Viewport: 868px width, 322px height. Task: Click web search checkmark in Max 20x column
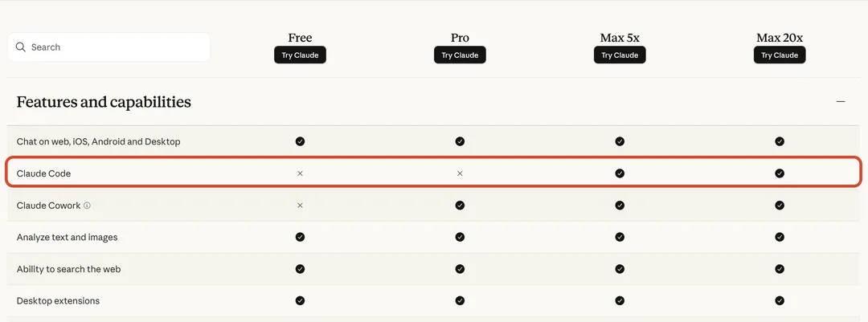click(x=780, y=269)
